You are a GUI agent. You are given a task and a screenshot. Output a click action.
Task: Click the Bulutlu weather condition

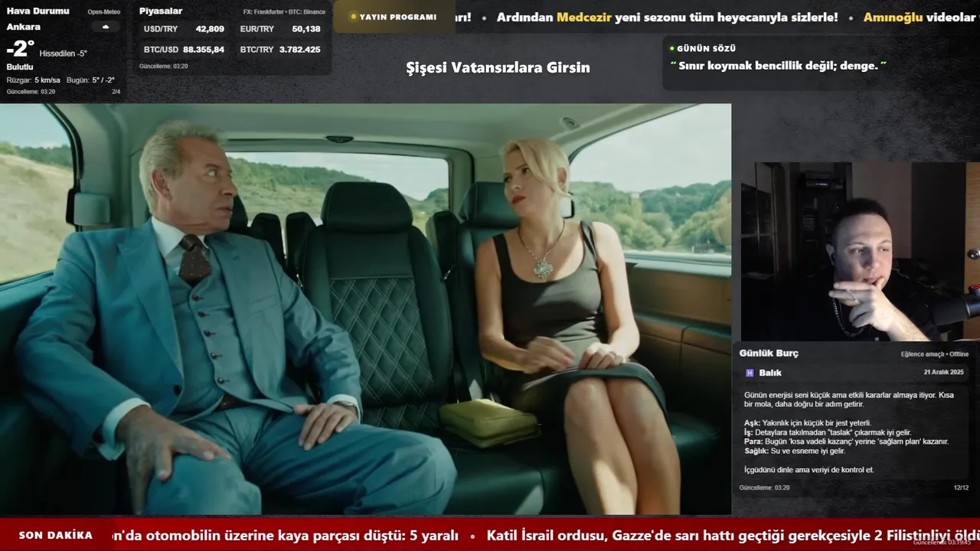21,67
